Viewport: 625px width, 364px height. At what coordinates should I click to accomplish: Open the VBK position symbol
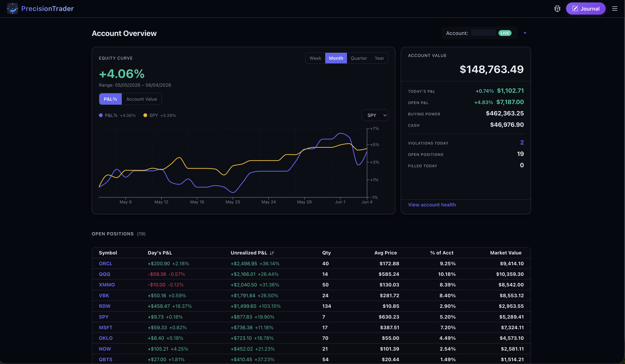tap(104, 296)
